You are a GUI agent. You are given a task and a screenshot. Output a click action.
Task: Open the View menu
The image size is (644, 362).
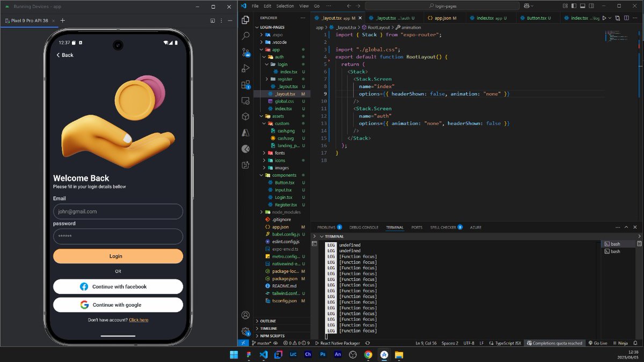click(x=304, y=6)
